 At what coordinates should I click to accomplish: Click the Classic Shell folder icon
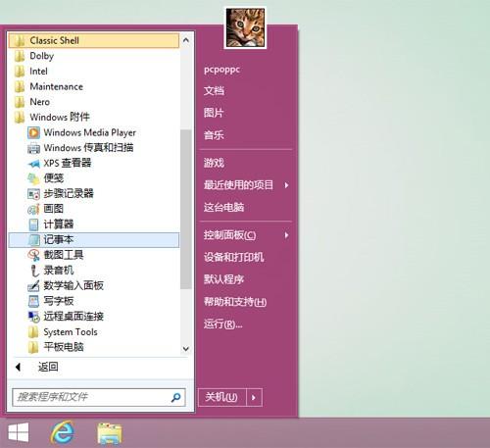20,41
